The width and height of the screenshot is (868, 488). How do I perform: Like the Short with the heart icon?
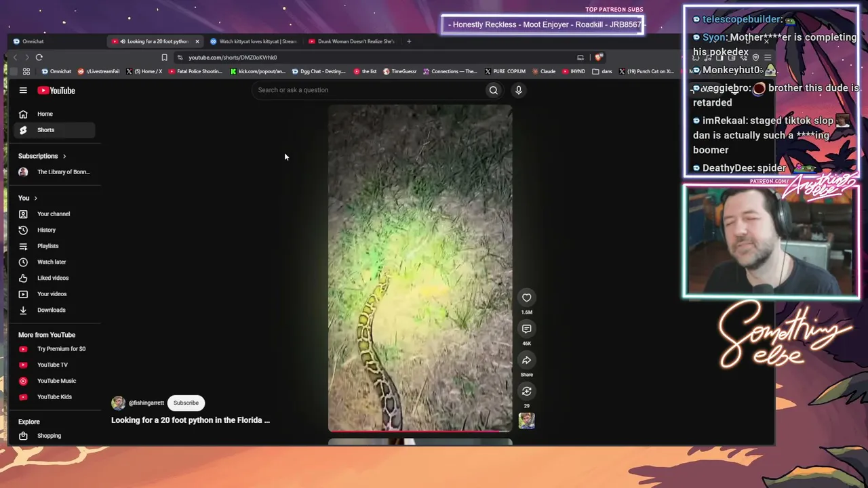(527, 298)
